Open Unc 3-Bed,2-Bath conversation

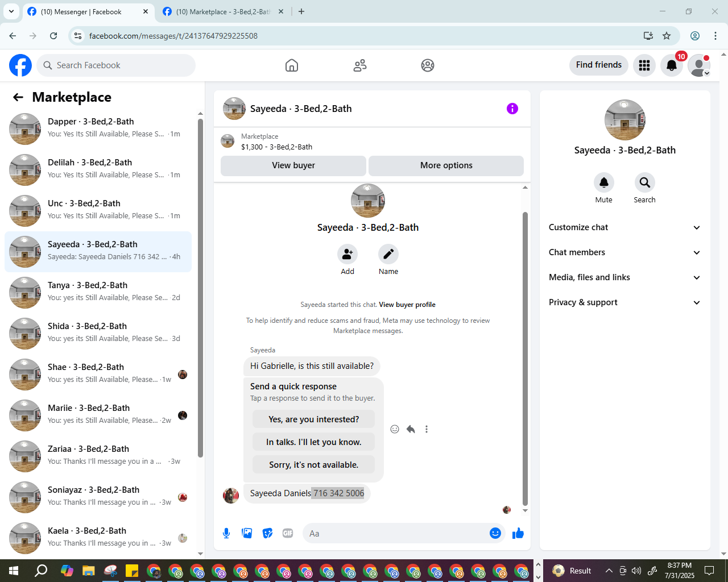tap(98, 211)
